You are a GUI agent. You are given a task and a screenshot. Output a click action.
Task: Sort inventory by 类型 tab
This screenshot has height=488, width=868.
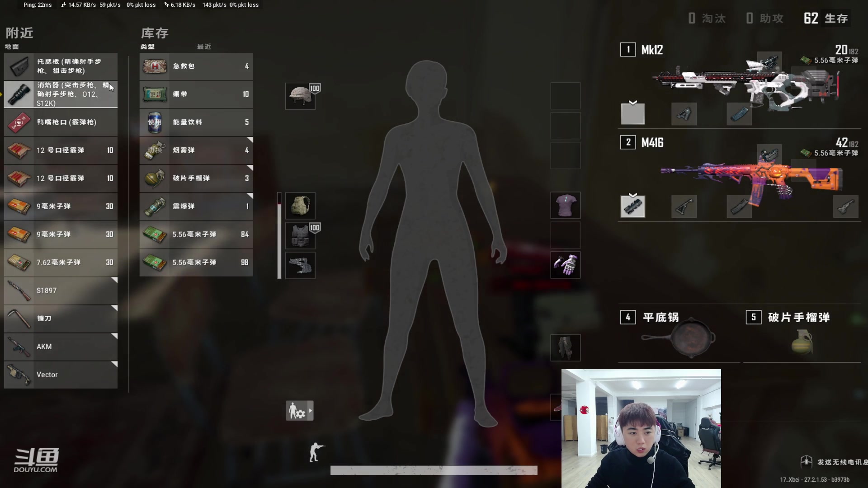(x=147, y=47)
